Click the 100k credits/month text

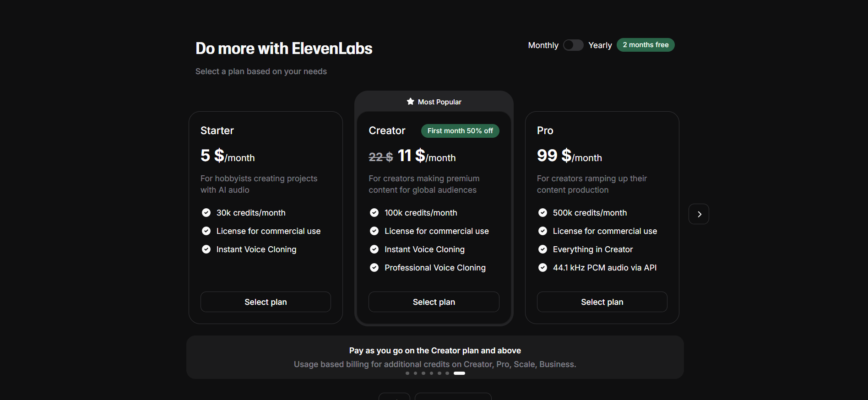(x=421, y=213)
